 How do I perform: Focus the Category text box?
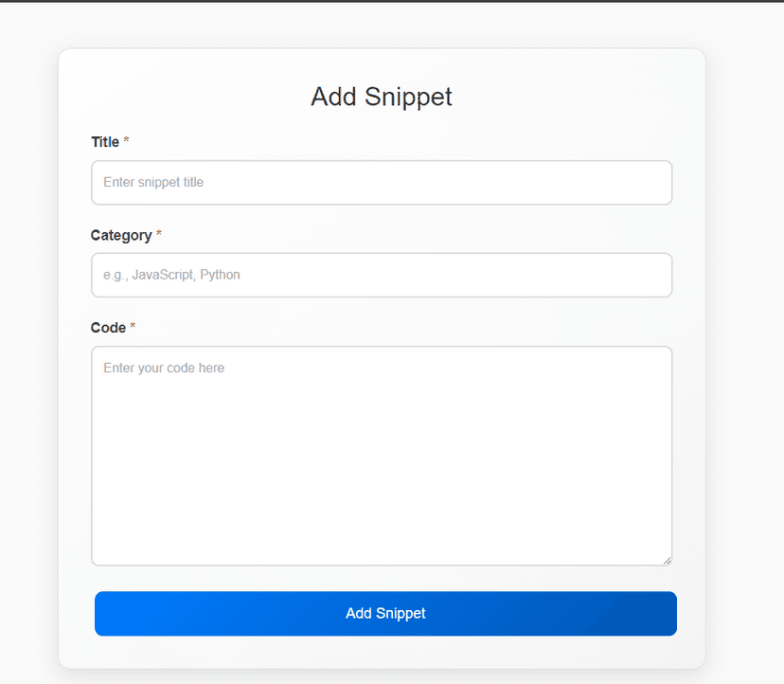click(382, 275)
